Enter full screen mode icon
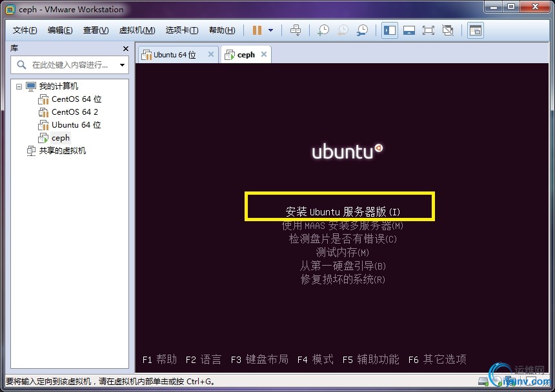This screenshot has width=555, height=392. [x=429, y=30]
